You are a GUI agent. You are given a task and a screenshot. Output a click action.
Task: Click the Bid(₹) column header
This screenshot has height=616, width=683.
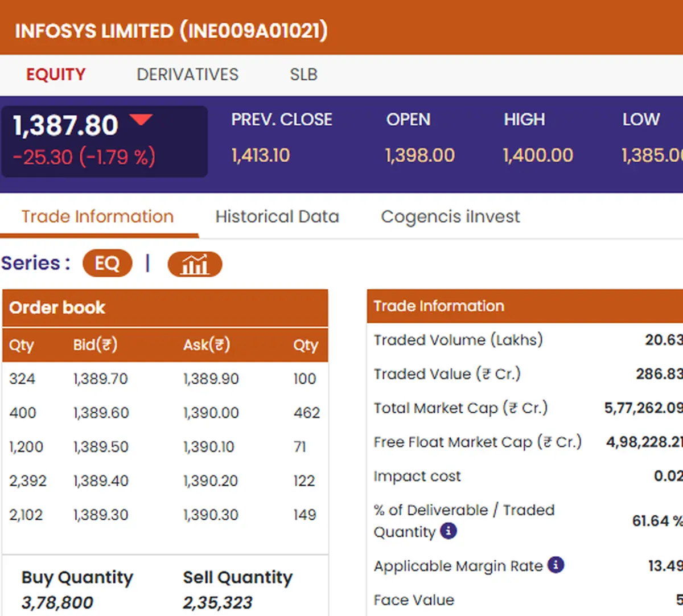click(95, 345)
